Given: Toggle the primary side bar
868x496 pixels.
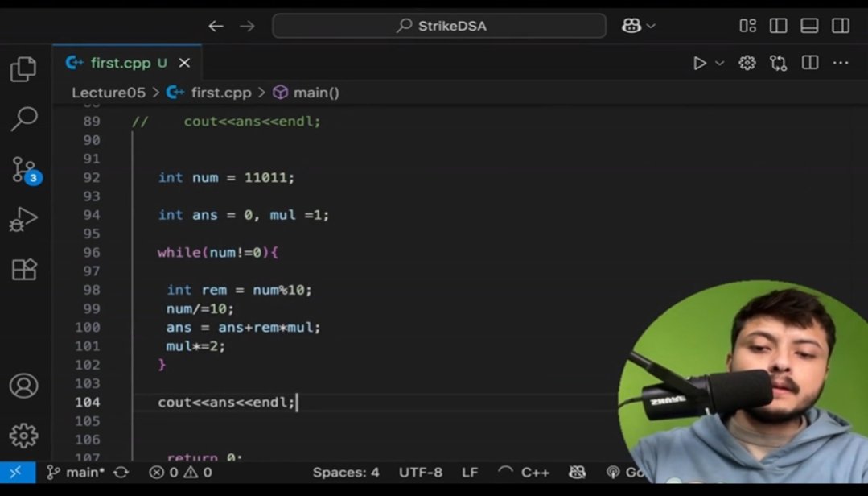Looking at the screenshot, I should pos(779,26).
